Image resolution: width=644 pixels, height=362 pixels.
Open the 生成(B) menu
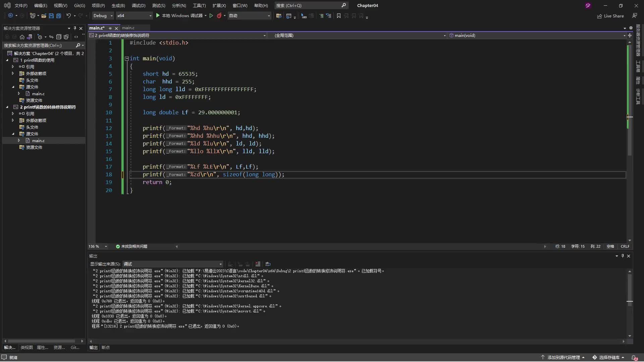pyautogui.click(x=118, y=5)
